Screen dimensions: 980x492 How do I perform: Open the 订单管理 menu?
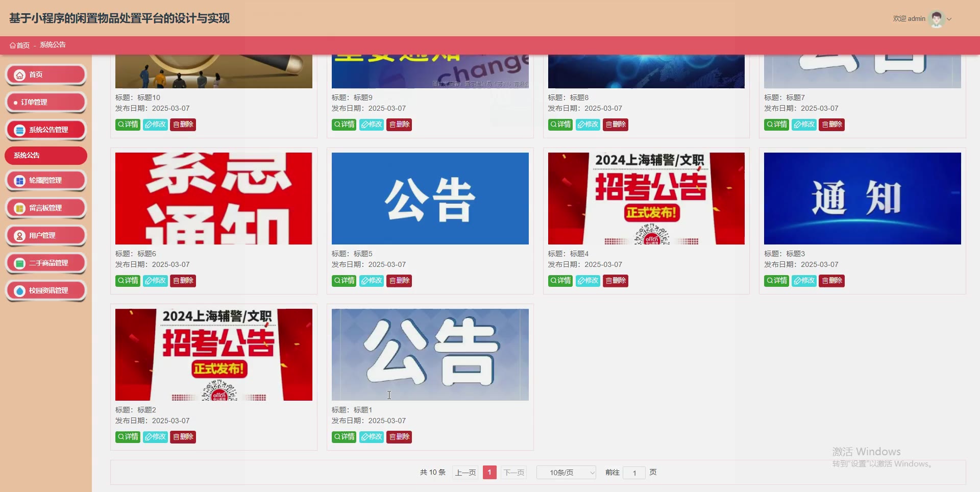click(46, 102)
